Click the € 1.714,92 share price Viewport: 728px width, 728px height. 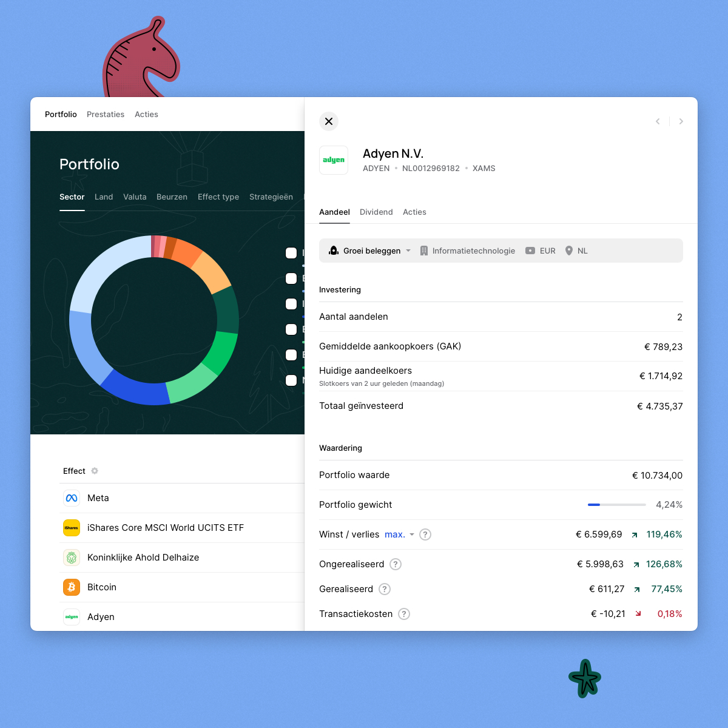[x=661, y=376]
